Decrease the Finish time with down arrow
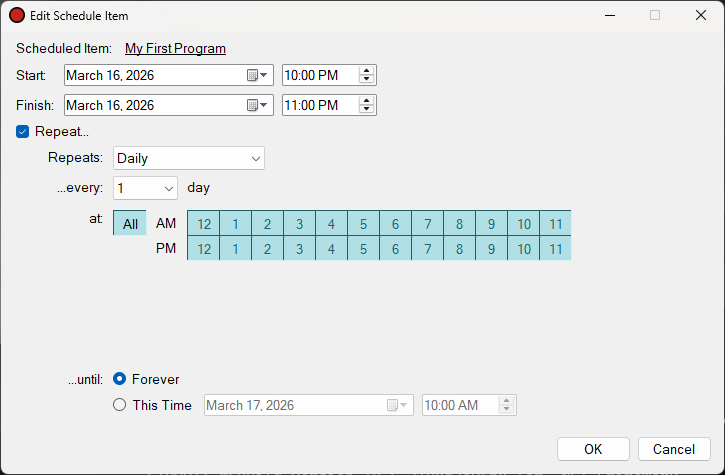The height and width of the screenshot is (475, 725). click(367, 109)
